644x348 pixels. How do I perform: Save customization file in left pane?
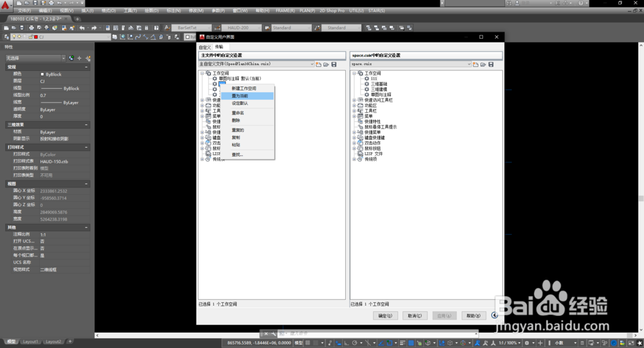(x=334, y=64)
